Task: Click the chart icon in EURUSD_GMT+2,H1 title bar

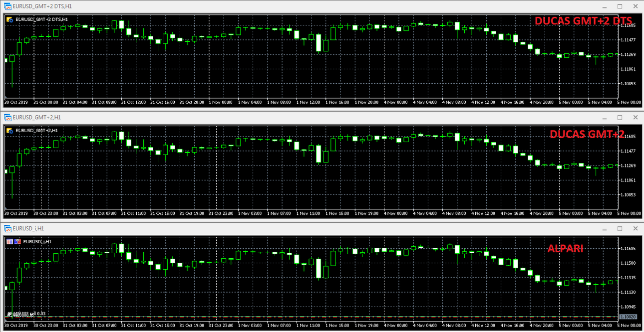Action: pyautogui.click(x=7, y=118)
